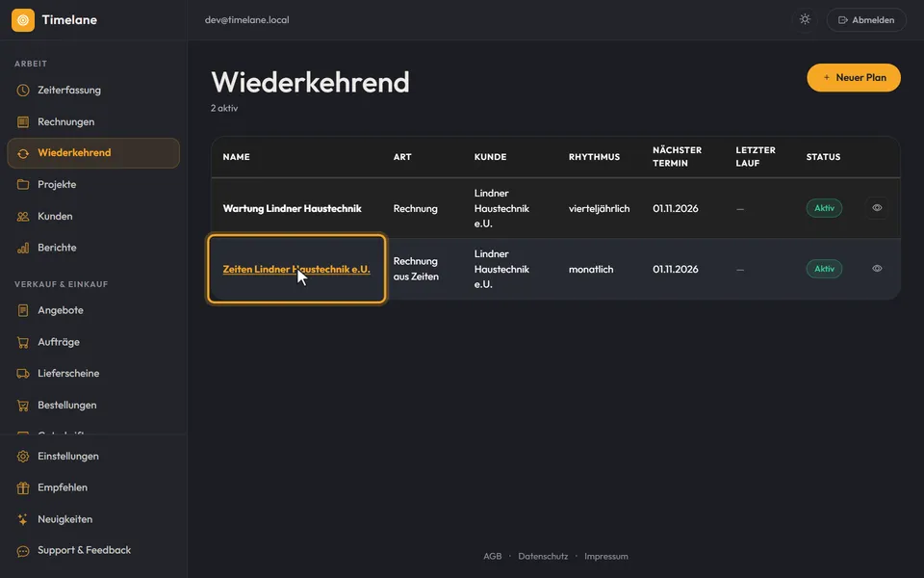924x578 pixels.
Task: Click the 'vierteljährlich' rhythm cell
Action: (x=600, y=208)
